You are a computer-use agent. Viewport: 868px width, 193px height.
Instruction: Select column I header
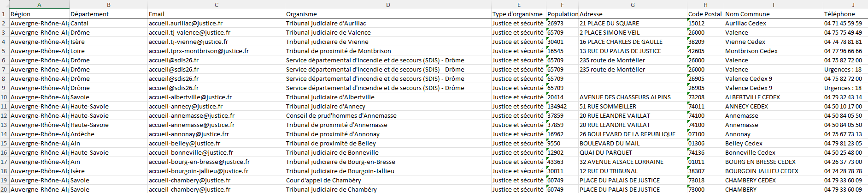click(x=773, y=5)
